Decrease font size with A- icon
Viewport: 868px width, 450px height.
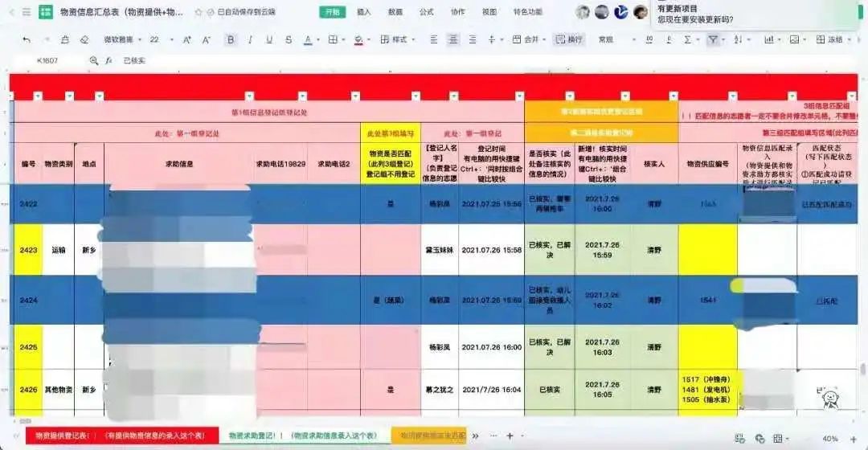click(x=207, y=40)
